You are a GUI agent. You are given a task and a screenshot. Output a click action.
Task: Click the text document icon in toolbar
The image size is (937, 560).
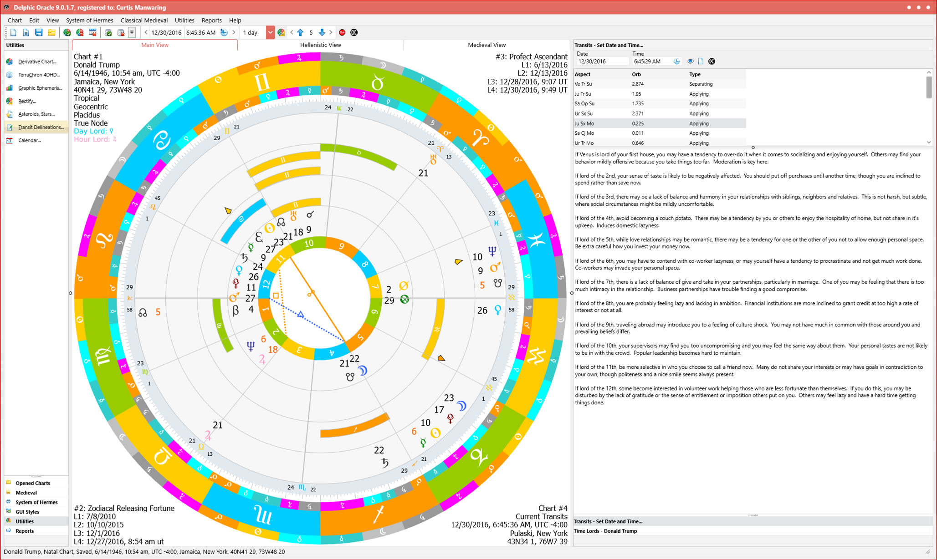click(x=26, y=33)
